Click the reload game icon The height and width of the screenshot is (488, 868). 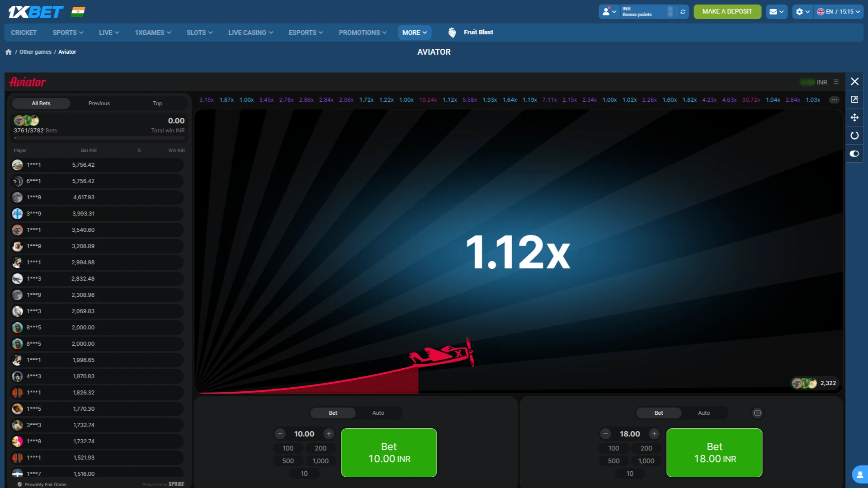pos(854,136)
